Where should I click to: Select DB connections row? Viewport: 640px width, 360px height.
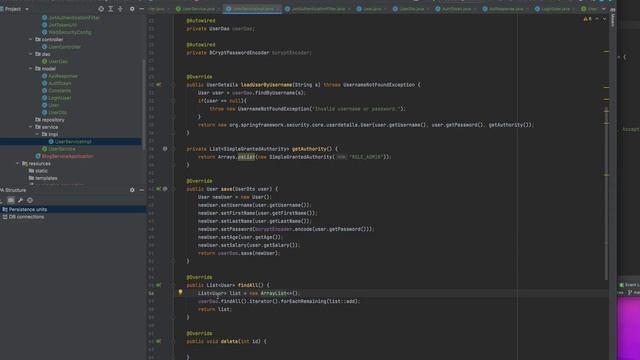point(73,217)
